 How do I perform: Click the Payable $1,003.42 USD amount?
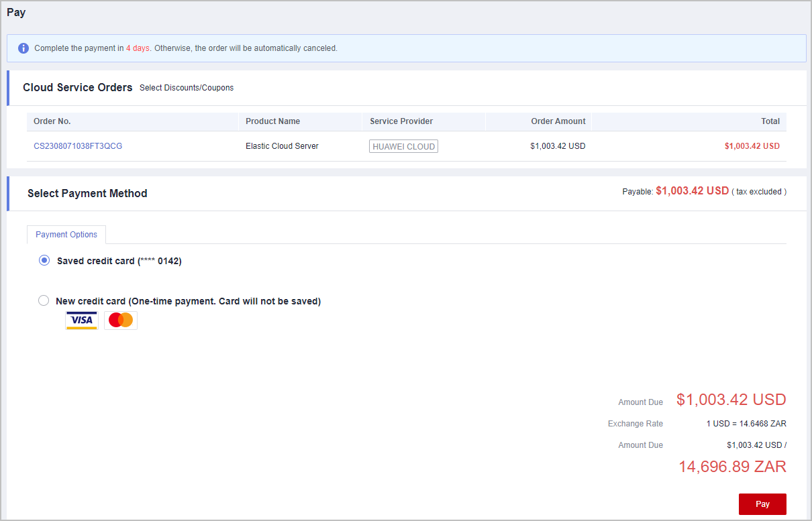(x=693, y=191)
